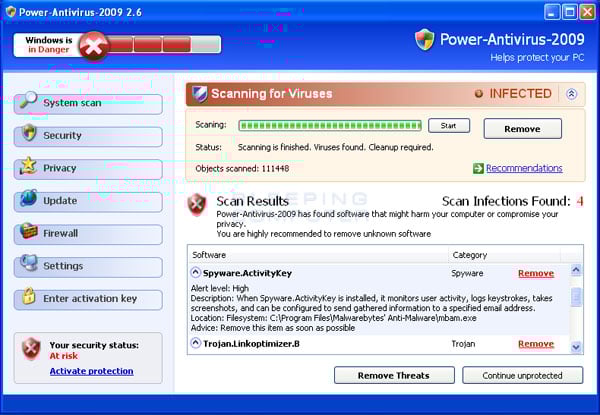Click the orange INFECTED status indicator dot

(x=478, y=94)
